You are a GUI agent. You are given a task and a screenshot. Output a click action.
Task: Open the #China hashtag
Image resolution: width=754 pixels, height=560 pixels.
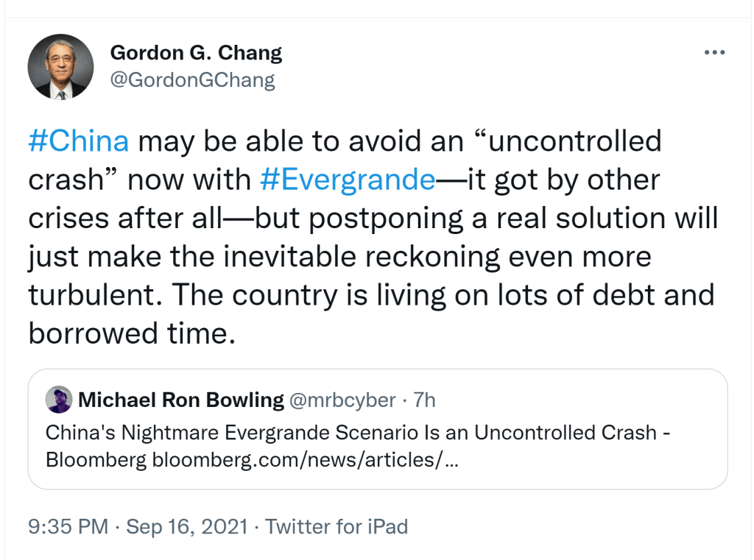coord(79,141)
